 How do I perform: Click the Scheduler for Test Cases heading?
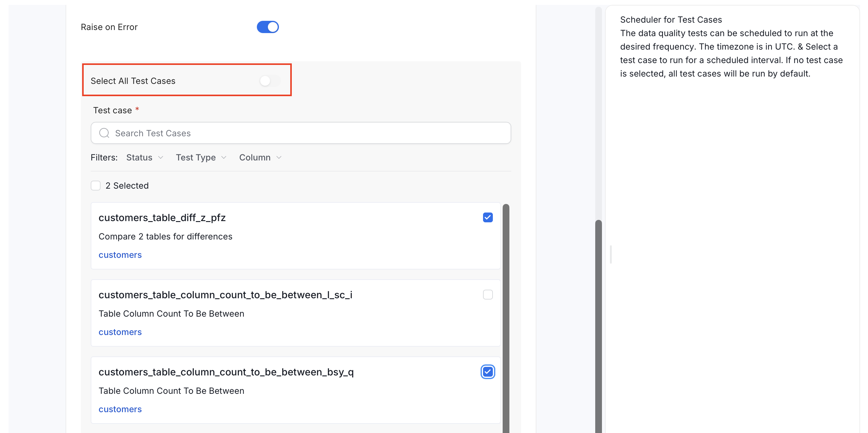pos(671,20)
